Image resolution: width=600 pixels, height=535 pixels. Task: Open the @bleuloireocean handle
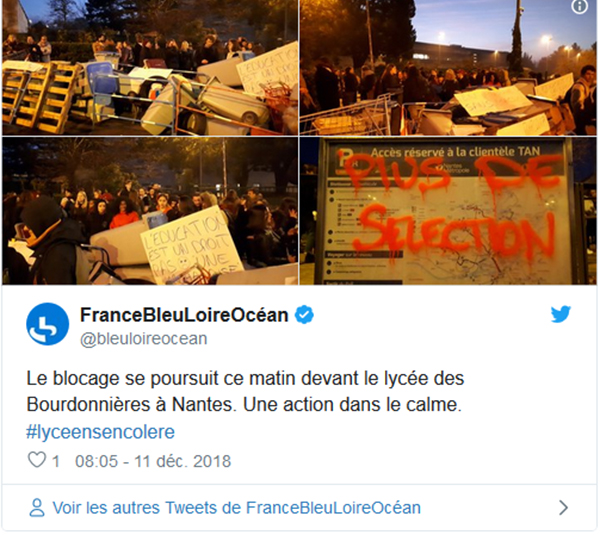(143, 339)
